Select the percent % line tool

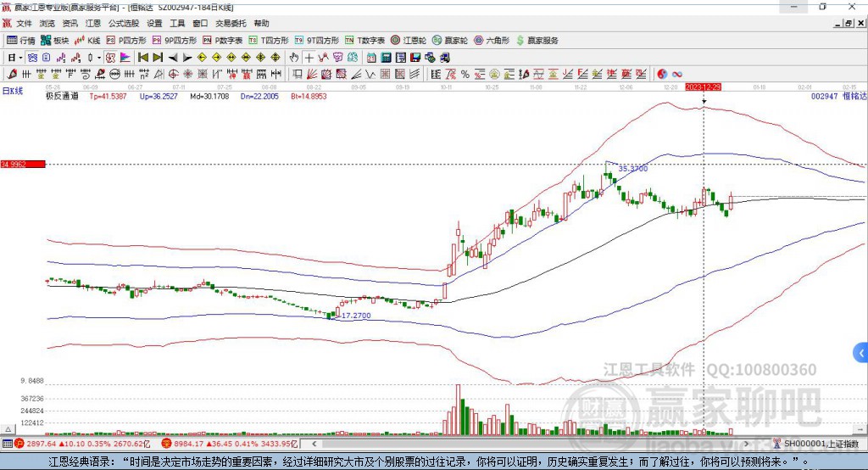[x=465, y=75]
